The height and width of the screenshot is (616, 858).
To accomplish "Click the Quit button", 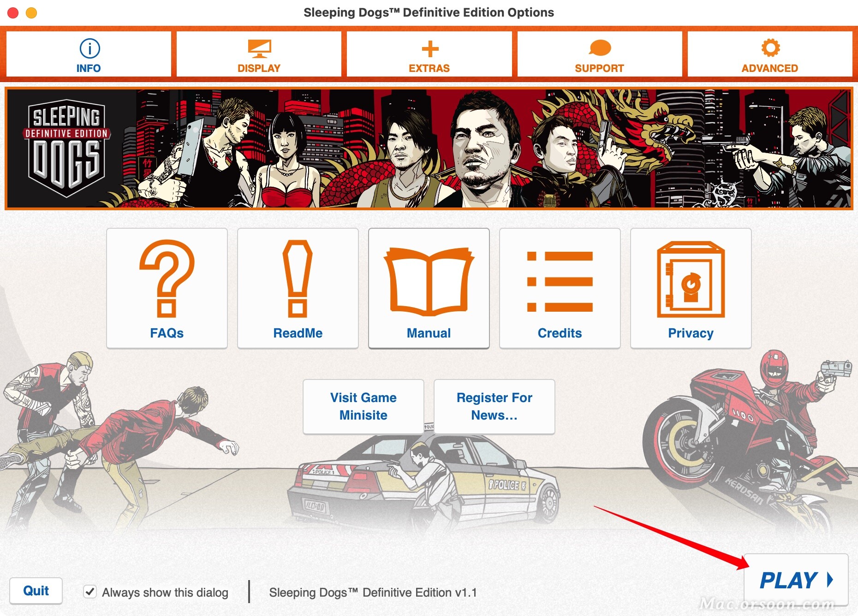I will [x=36, y=591].
